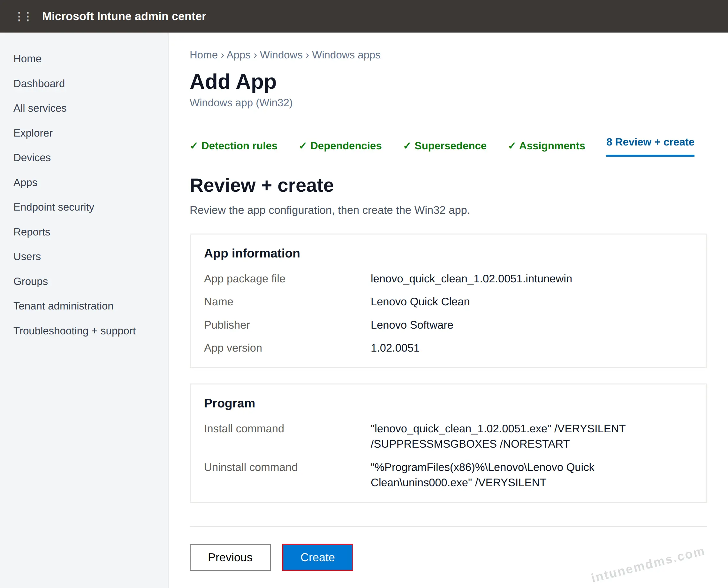This screenshot has height=588, width=728.
Task: Click the Lenovo Quick Clean name value
Action: (x=420, y=301)
